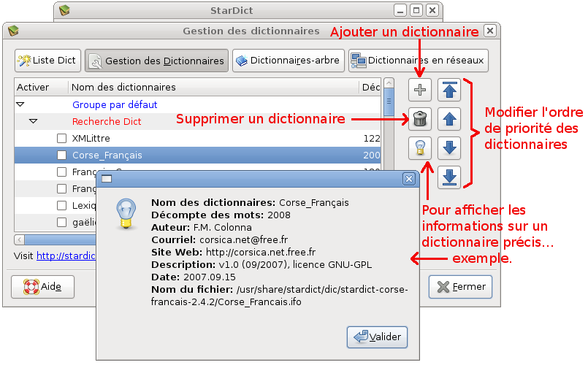Minimize the StarDict window
Screen dimensions: 588x365
(400, 10)
